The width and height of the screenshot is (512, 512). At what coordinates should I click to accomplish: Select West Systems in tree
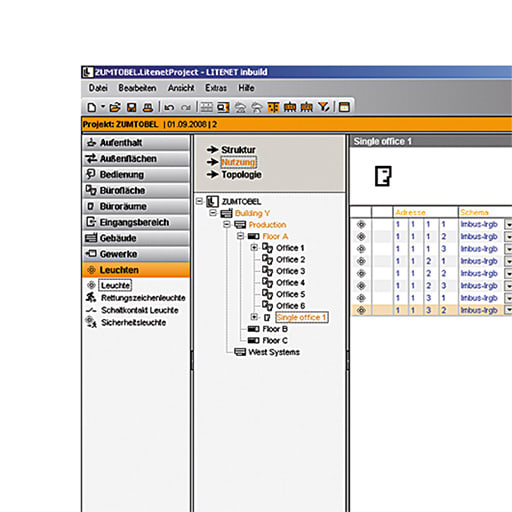(x=274, y=352)
